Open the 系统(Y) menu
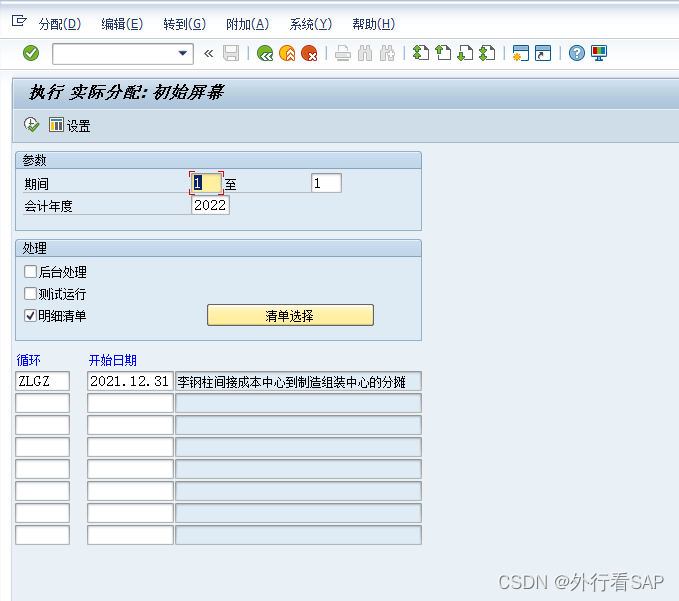 pos(310,24)
